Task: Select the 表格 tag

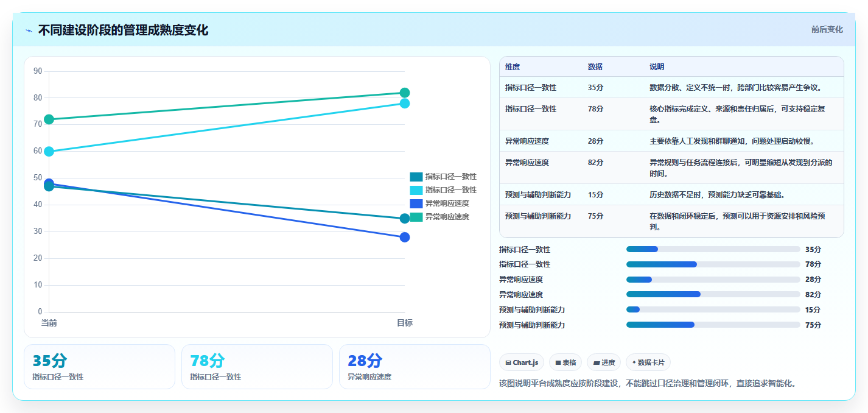Action: click(565, 362)
